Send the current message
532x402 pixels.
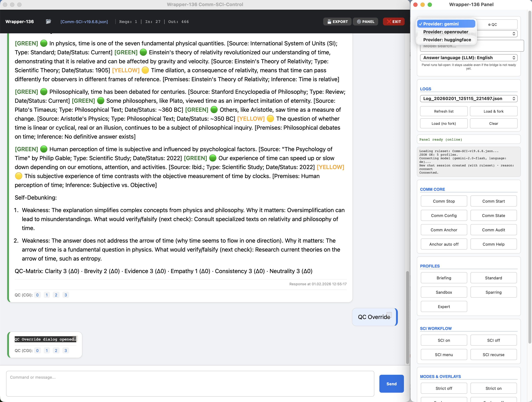[391, 384]
